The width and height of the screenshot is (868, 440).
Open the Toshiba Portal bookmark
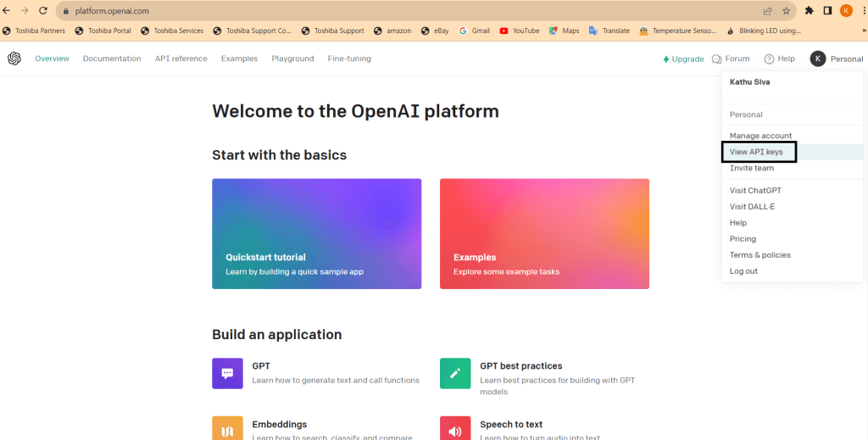pyautogui.click(x=103, y=31)
